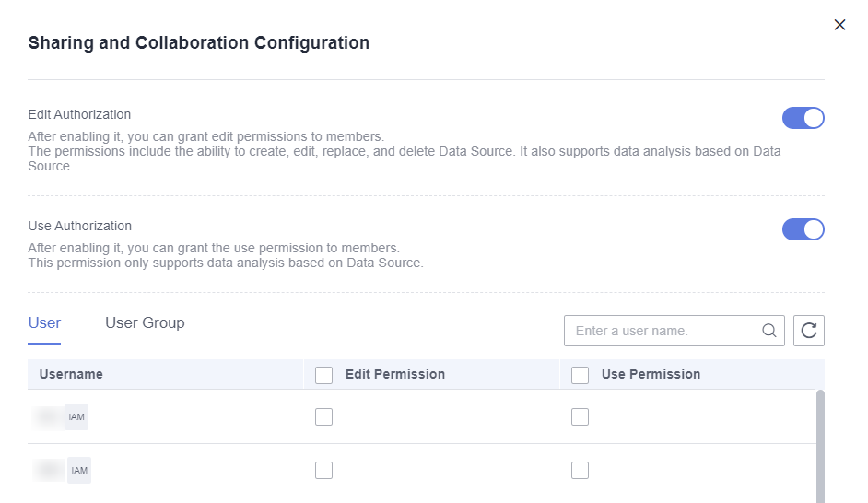Image resolution: width=868 pixels, height=503 pixels.
Task: Click the Username column header
Action: 71,374
